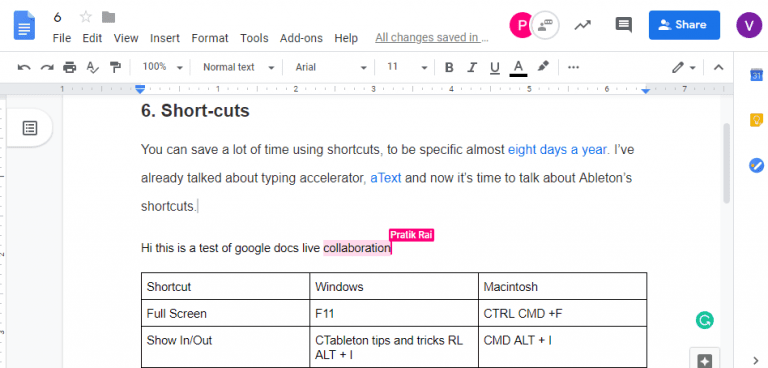Open the Tasks side panel icon
Image resolution: width=768 pixels, height=368 pixels.
756,165
